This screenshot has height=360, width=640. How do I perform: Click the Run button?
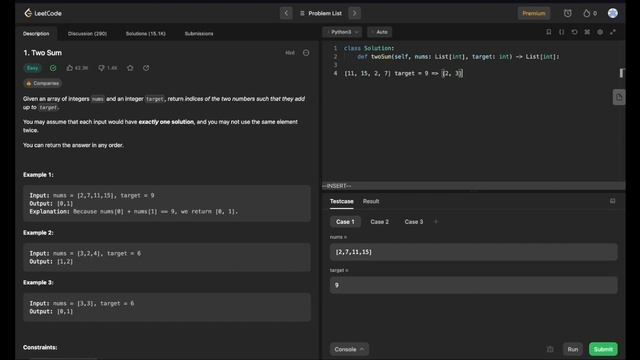point(573,349)
